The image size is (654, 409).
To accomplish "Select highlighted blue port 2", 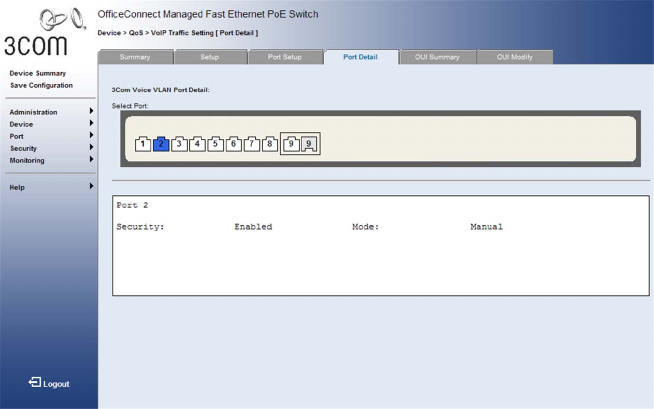I will (161, 144).
